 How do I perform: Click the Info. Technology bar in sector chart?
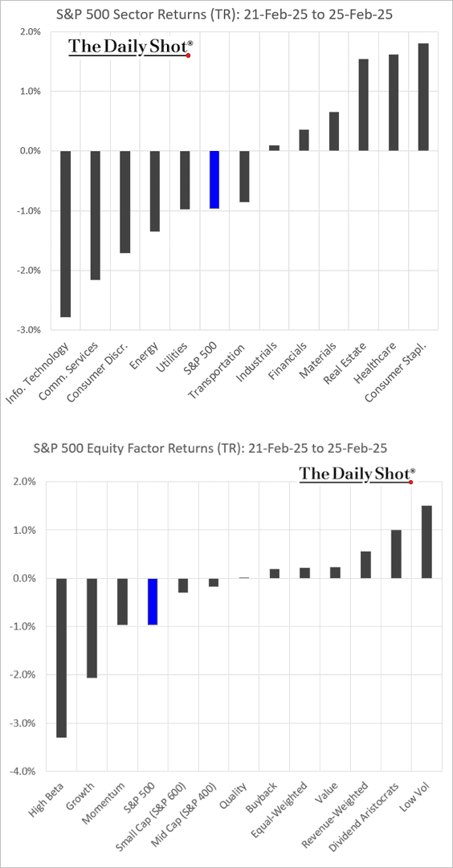65,234
